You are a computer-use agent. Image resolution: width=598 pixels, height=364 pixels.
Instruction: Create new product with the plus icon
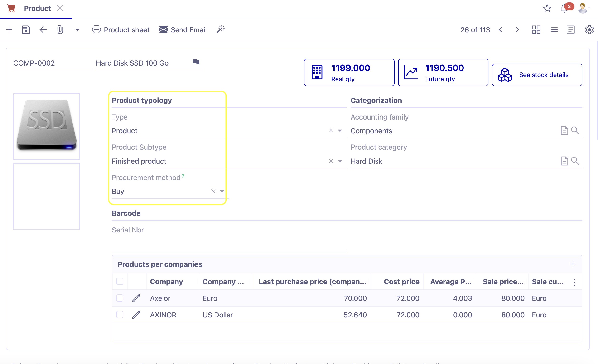pyautogui.click(x=9, y=29)
